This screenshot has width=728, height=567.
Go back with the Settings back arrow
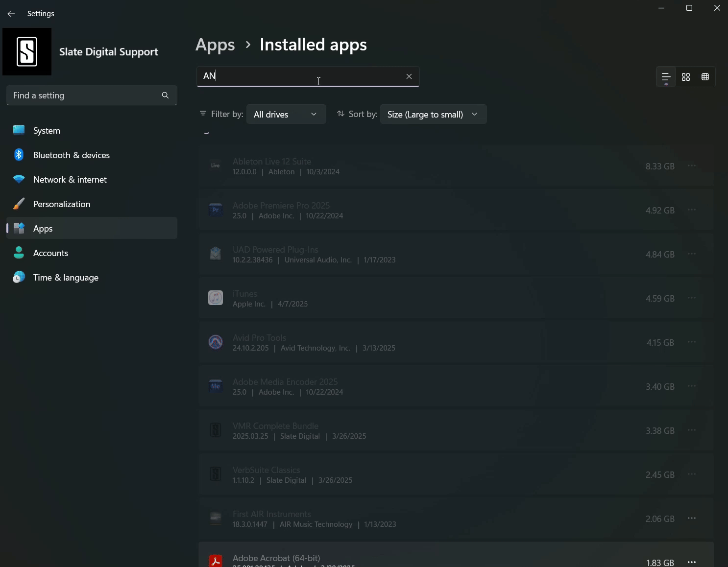[11, 14]
